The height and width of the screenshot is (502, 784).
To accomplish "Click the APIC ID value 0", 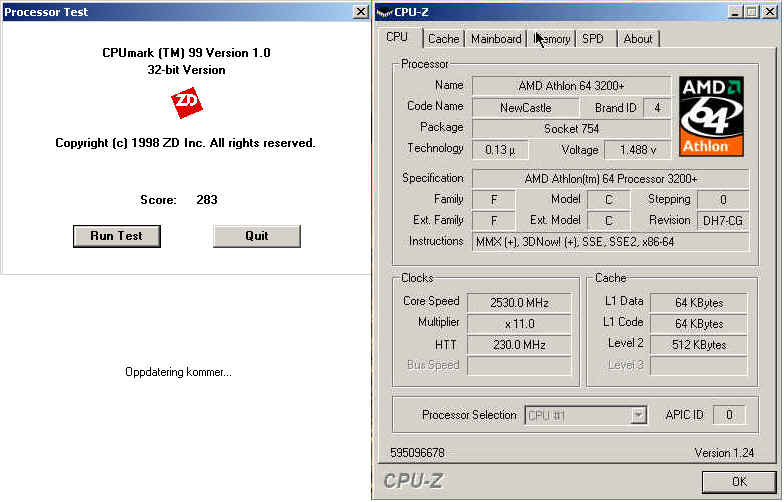I will click(x=729, y=415).
